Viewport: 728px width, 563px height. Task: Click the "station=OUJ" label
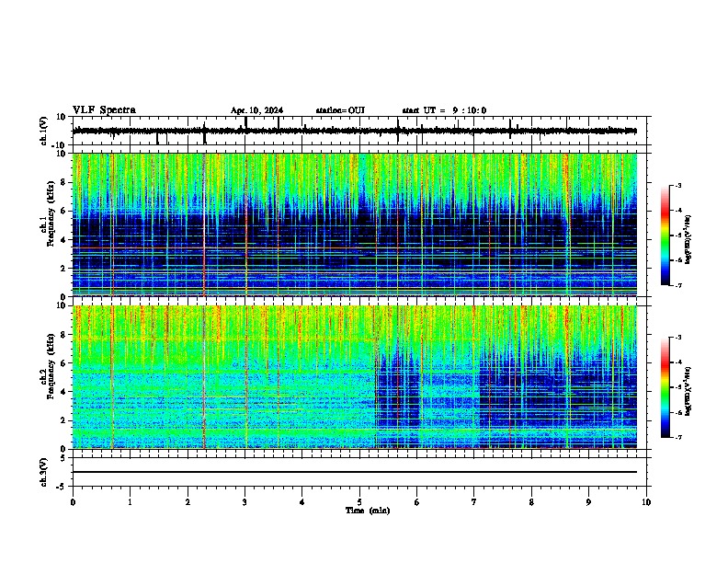(x=340, y=110)
